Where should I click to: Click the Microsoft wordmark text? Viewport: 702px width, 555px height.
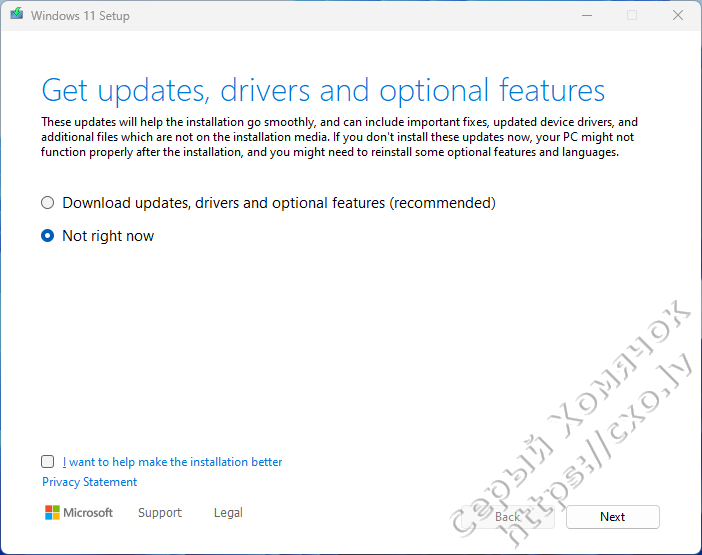coord(88,513)
